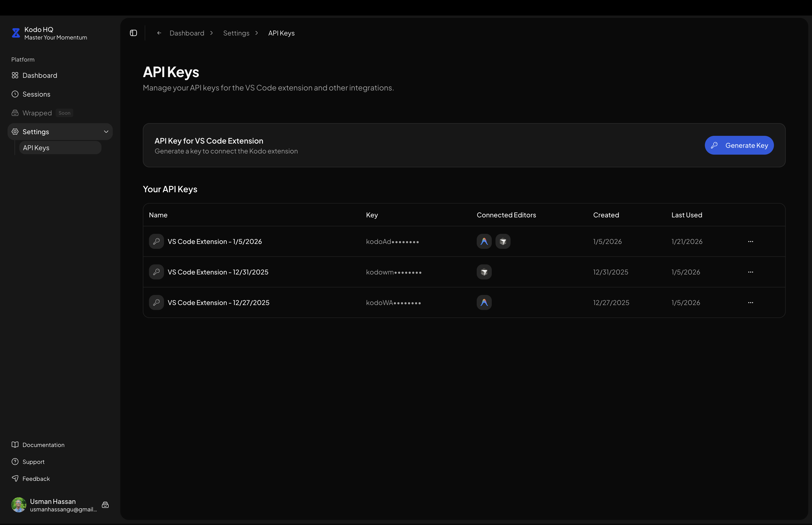812x525 pixels.
Task: Click key icon for 1/5/2026 extension
Action: coord(156,241)
